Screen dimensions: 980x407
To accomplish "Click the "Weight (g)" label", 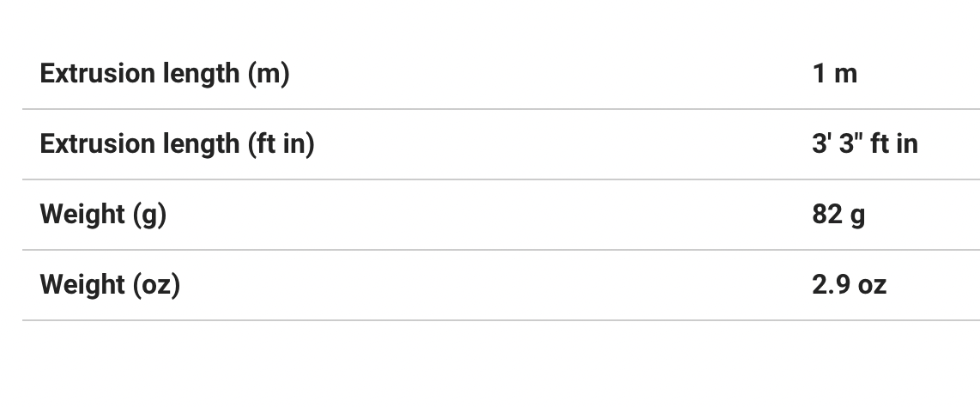I will tap(103, 215).
